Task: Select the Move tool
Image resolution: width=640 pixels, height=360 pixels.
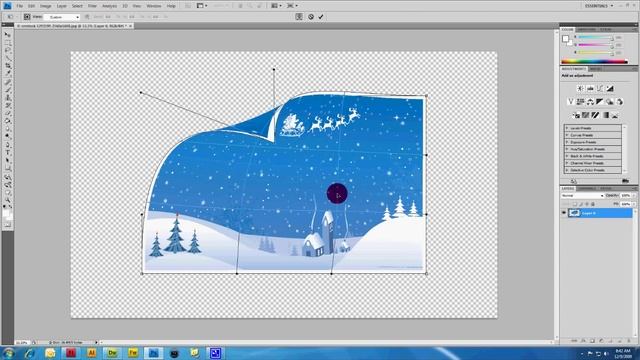Action: 7,35
